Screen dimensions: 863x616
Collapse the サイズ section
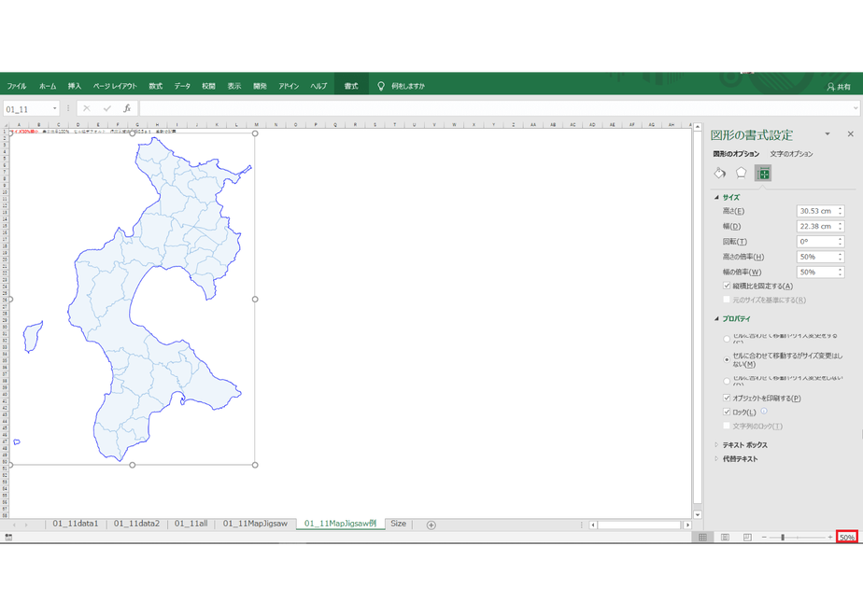tap(716, 197)
